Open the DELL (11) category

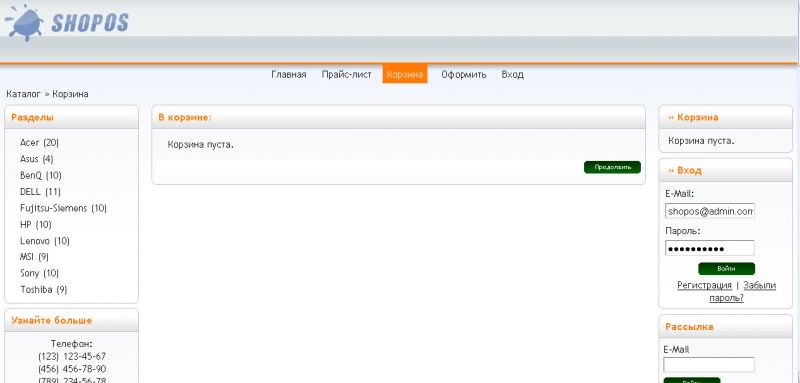tap(40, 192)
